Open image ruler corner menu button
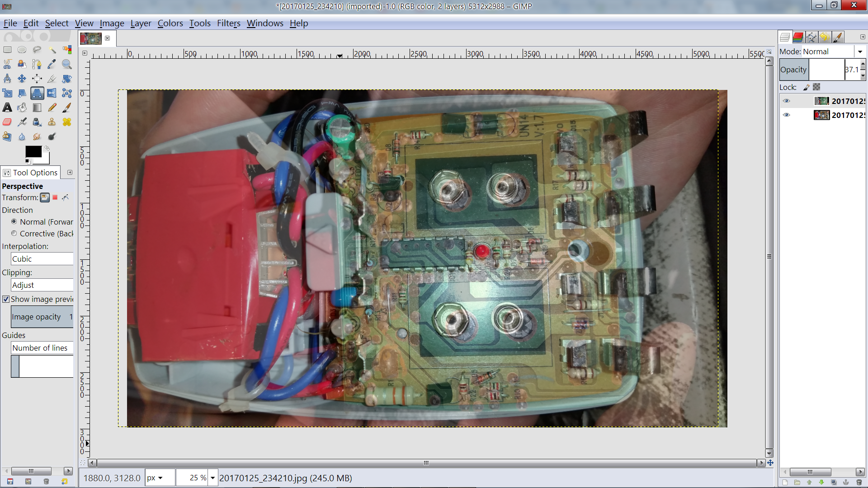868x488 pixels. pyautogui.click(x=85, y=53)
